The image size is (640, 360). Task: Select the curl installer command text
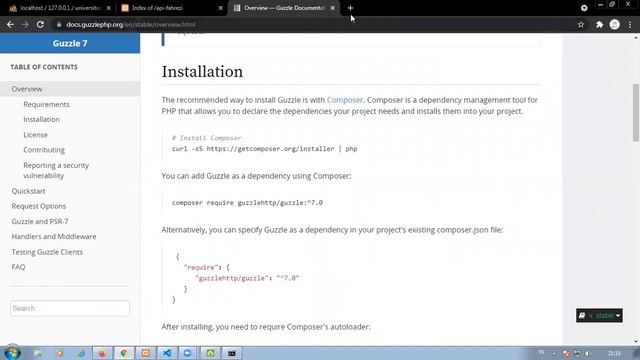[264, 149]
